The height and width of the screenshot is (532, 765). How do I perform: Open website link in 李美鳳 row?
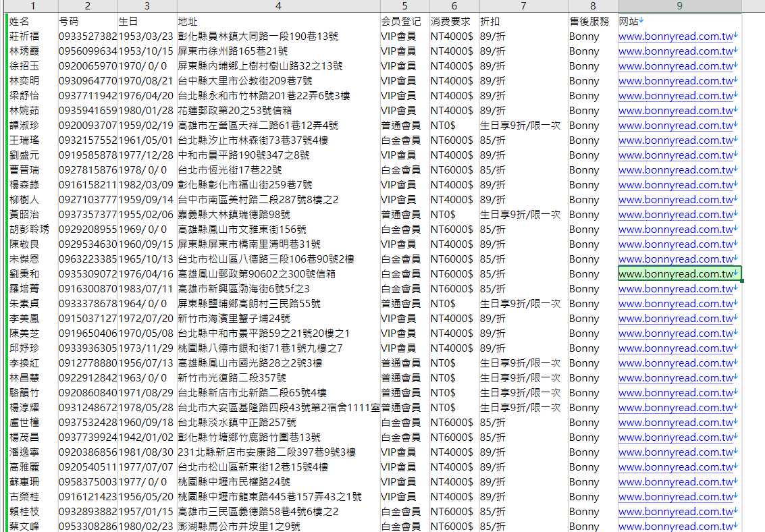(x=676, y=319)
